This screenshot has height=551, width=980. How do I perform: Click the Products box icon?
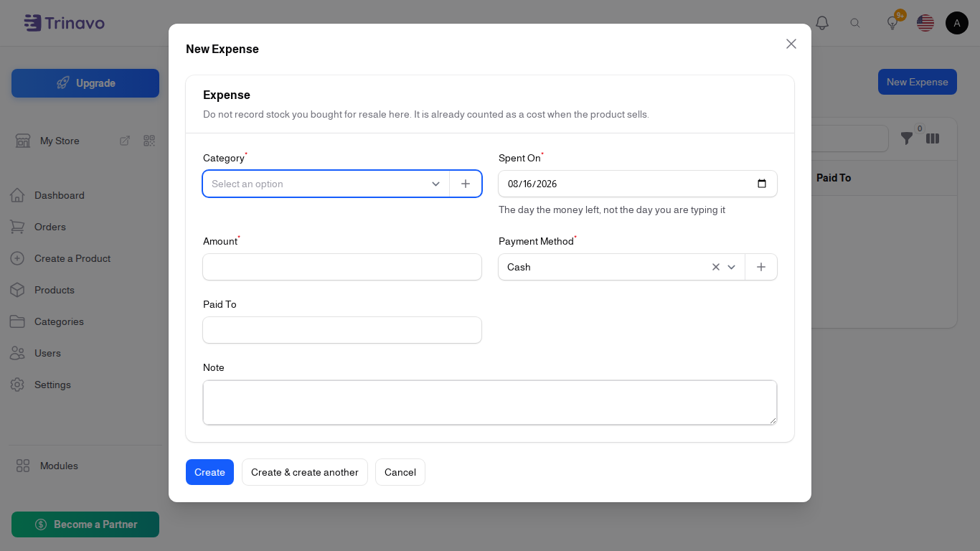(17, 290)
